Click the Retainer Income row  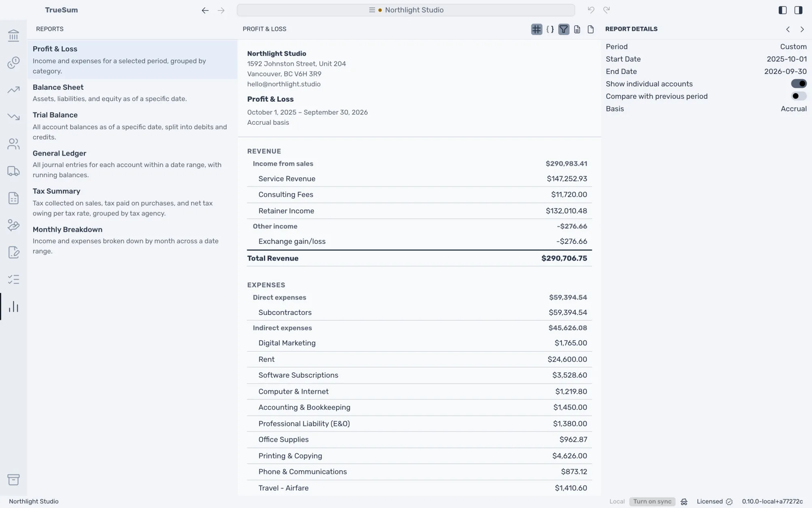[419, 211]
